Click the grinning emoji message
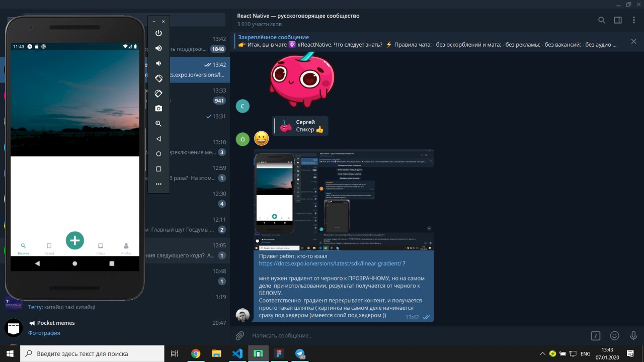 point(261,138)
